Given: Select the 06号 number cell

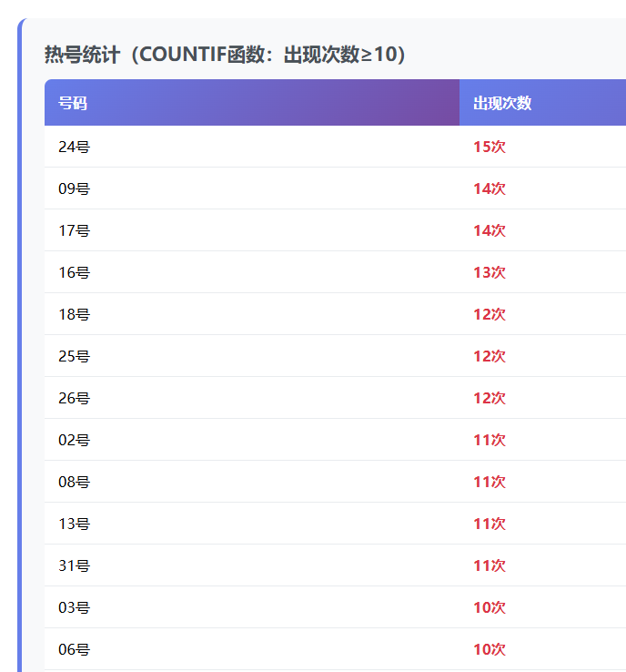Looking at the screenshot, I should click(x=75, y=649).
